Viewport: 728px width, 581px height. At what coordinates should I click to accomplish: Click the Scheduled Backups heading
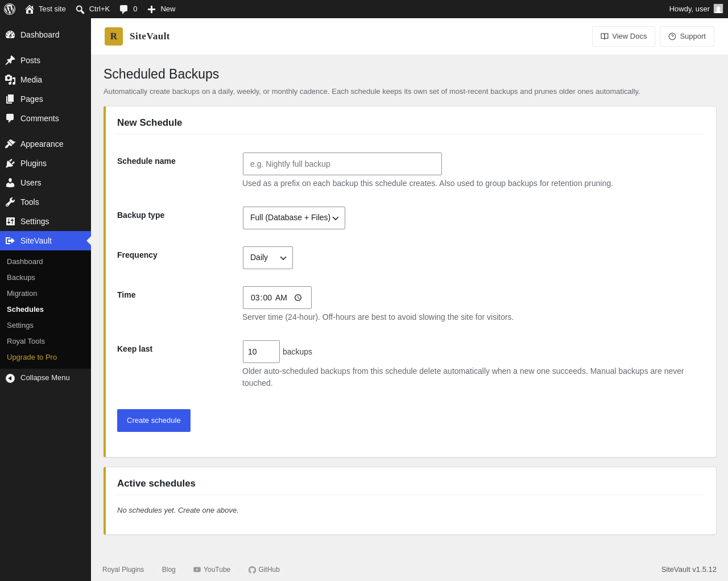tap(161, 74)
